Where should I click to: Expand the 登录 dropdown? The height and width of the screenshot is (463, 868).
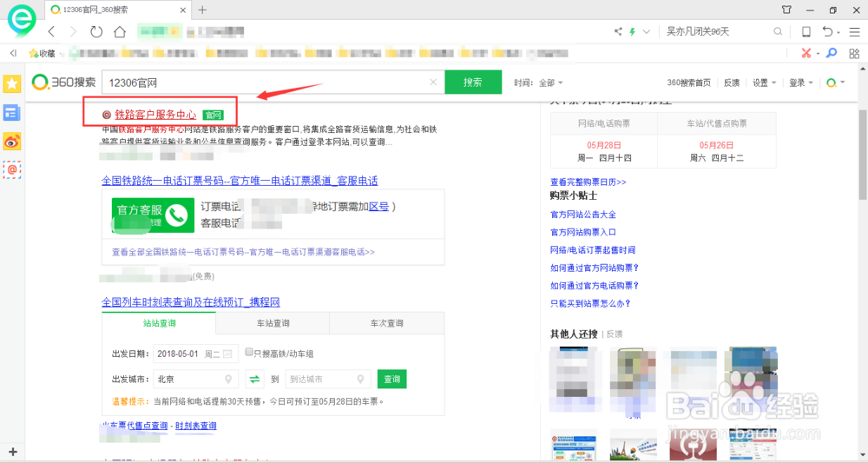click(800, 83)
